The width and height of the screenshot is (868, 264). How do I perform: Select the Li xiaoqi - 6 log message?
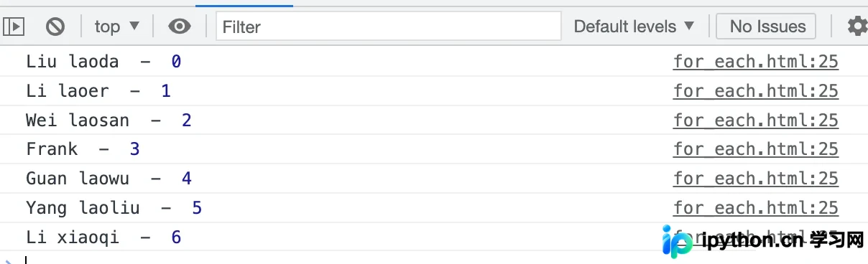103,237
